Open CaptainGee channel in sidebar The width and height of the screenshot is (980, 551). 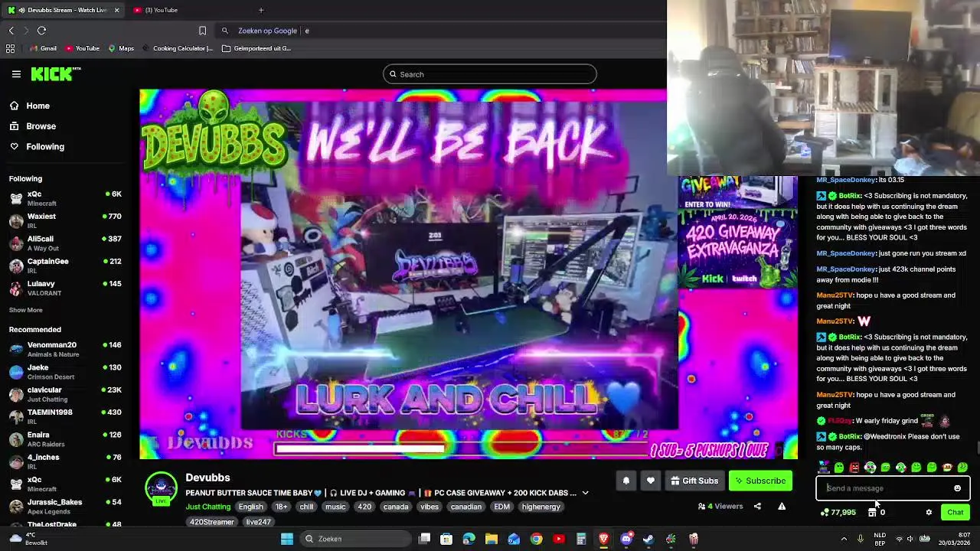tap(65, 266)
